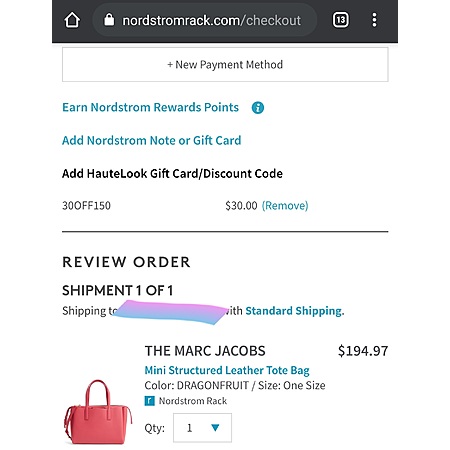This screenshot has width=450, height=450.
Task: Remove the 30OFF150 discount code
Action: tap(285, 206)
